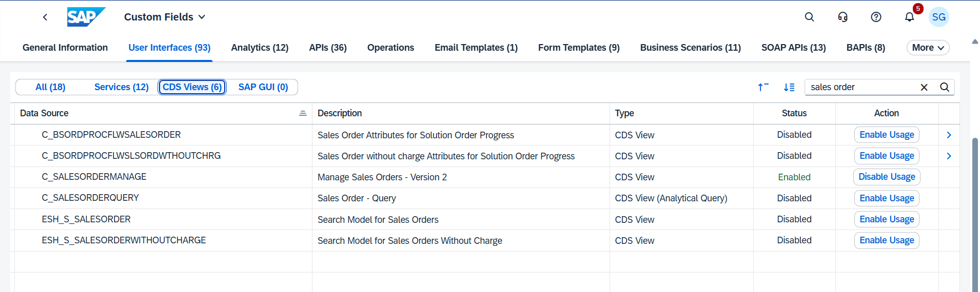Select the All (18) filter segment

[x=50, y=87]
